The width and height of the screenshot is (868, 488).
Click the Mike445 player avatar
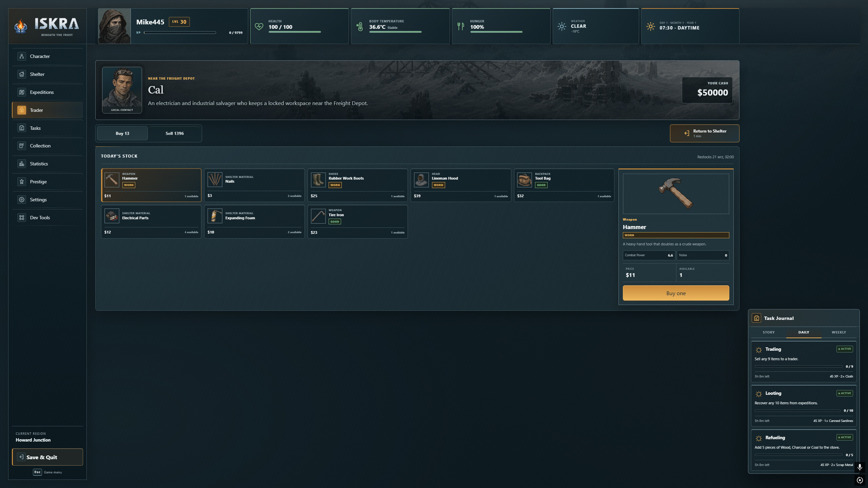coord(114,26)
